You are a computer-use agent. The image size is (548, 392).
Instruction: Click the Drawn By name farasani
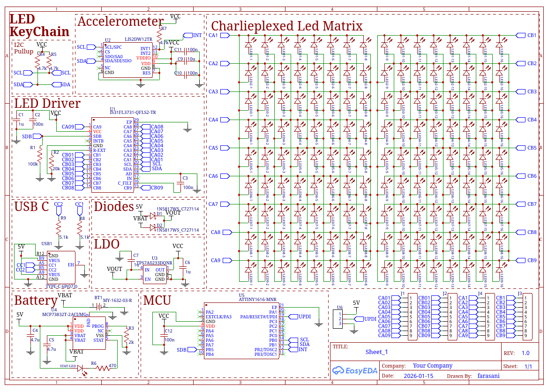pyautogui.click(x=488, y=376)
